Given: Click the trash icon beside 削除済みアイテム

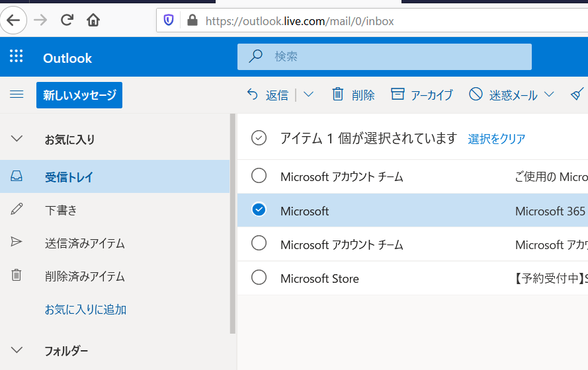Looking at the screenshot, I should [17, 275].
